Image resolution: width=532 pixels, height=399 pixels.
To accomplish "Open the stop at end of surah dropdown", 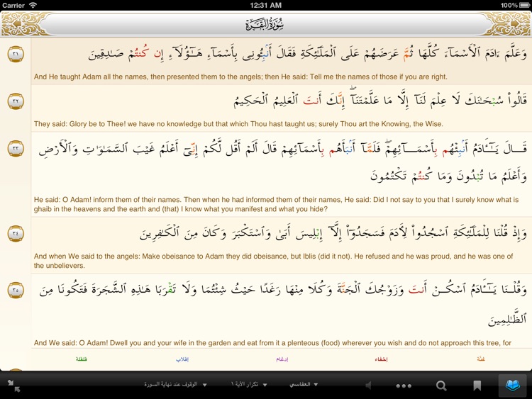I will 175,384.
